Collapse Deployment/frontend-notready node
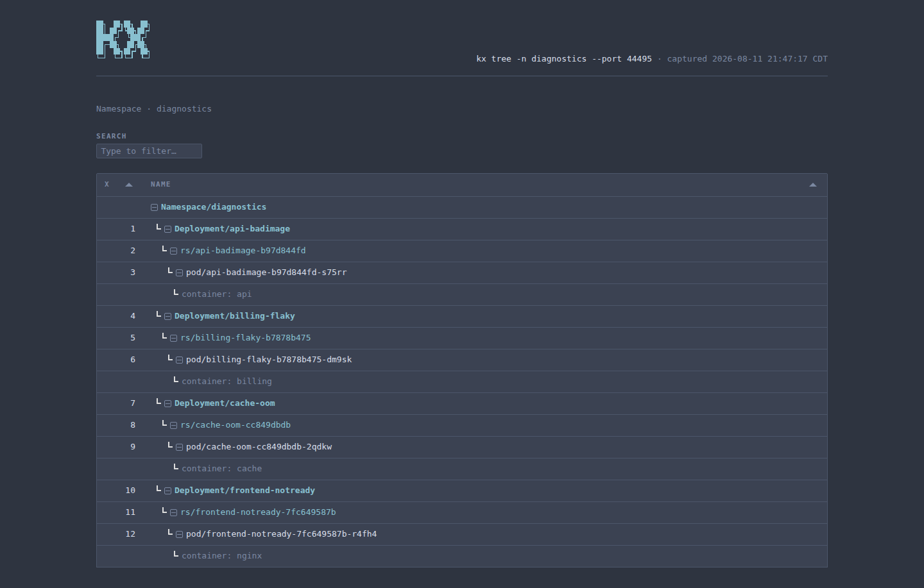 click(167, 491)
